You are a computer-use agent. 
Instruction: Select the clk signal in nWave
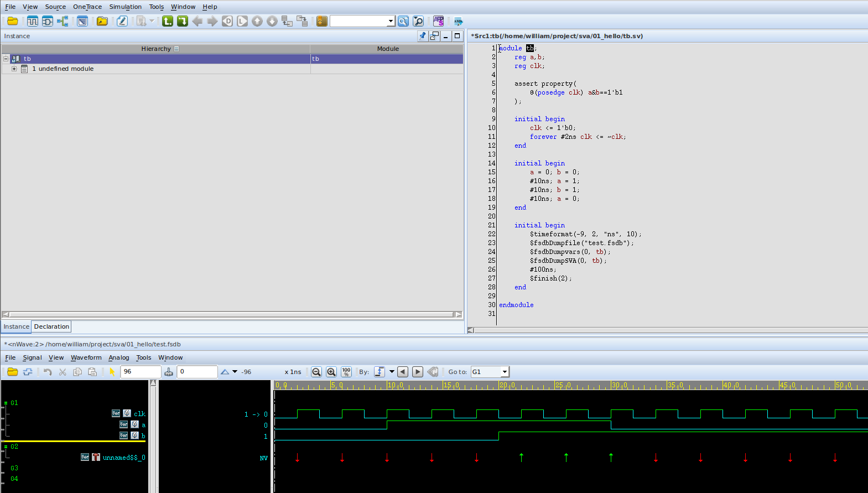139,414
